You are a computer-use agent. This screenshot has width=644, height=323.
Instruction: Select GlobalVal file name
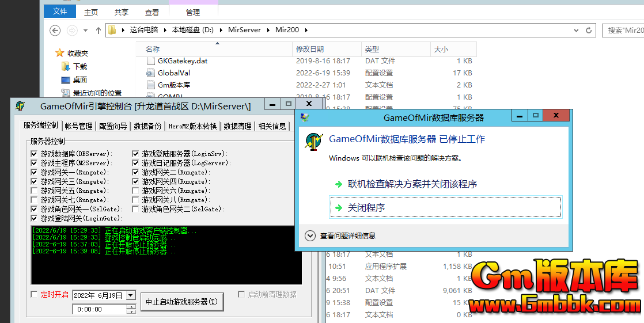(x=174, y=73)
